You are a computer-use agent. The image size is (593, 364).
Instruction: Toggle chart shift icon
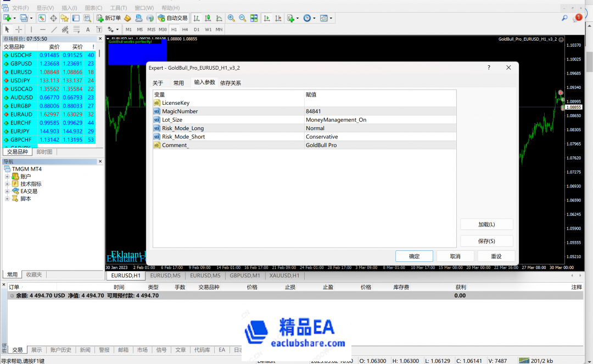click(x=278, y=18)
